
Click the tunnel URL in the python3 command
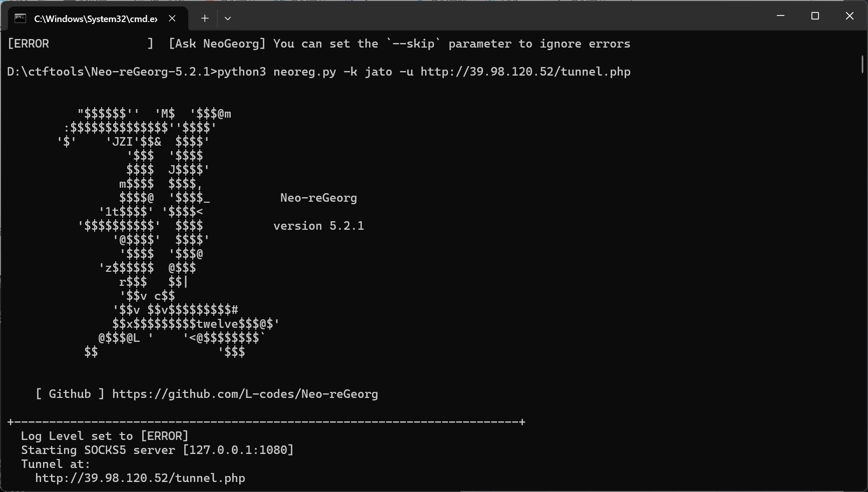(x=525, y=72)
